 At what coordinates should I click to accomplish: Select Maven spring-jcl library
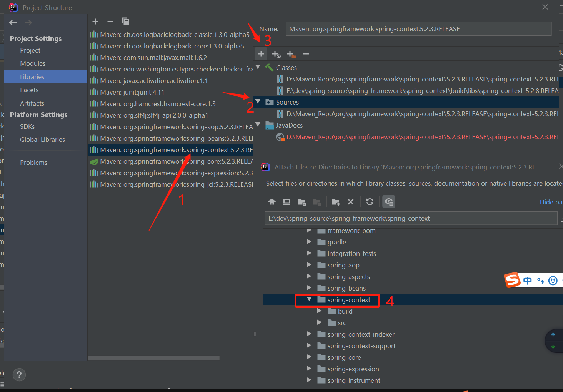tap(171, 184)
